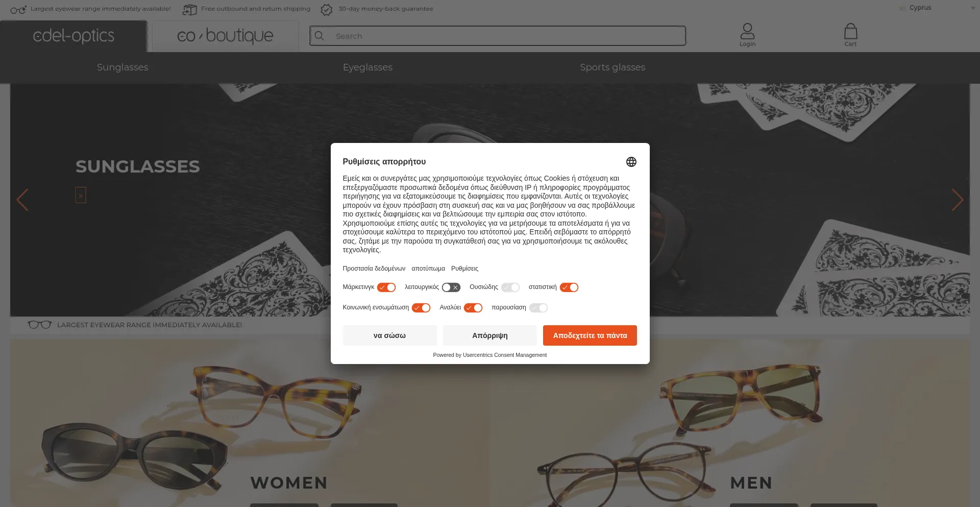Click the search magnifier icon

[x=320, y=36]
